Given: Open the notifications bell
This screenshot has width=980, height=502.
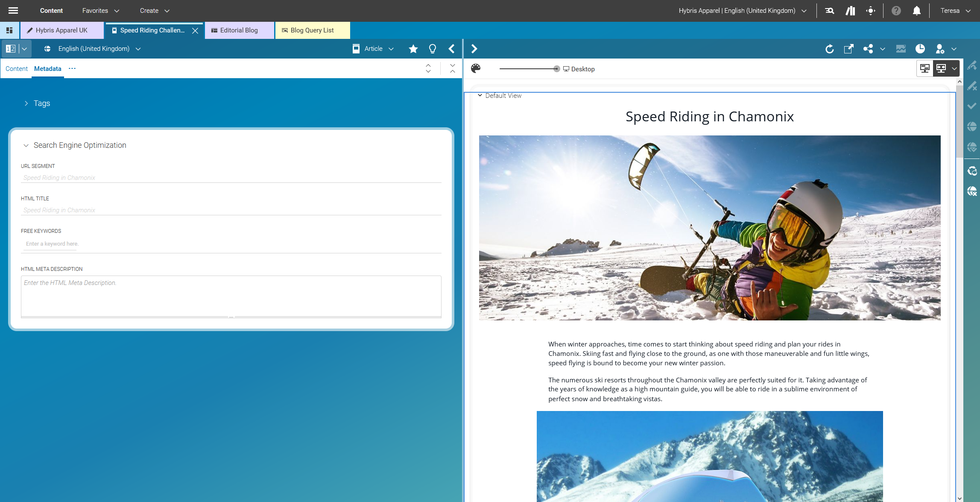Looking at the screenshot, I should [x=916, y=11].
